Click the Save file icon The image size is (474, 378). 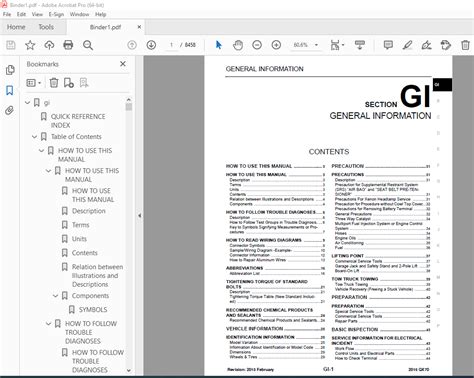point(11,45)
